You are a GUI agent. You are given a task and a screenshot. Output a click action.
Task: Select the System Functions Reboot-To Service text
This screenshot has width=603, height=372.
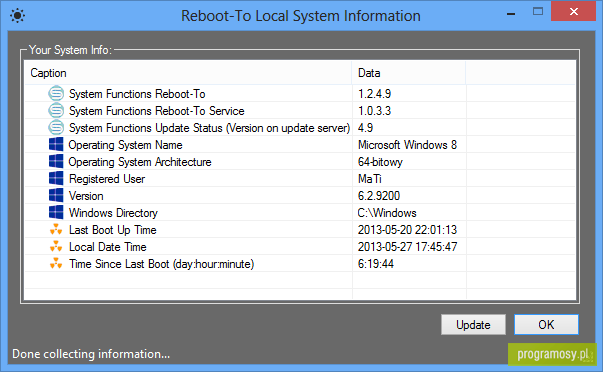click(157, 111)
